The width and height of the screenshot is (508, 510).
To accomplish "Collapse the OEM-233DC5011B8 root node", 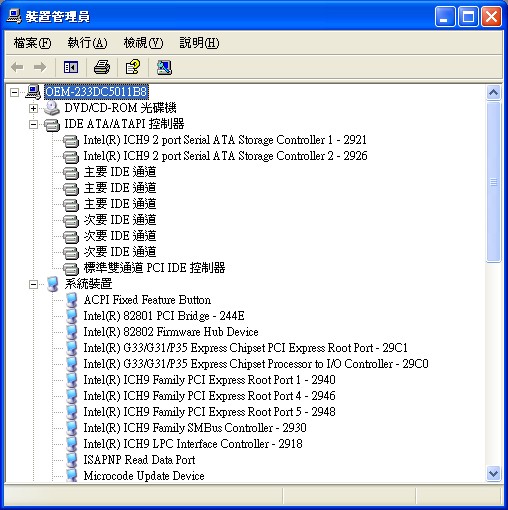I will pos(14,92).
